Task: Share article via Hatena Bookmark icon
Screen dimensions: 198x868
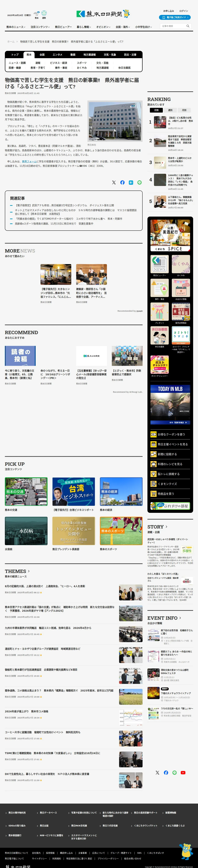Action: 131,182
